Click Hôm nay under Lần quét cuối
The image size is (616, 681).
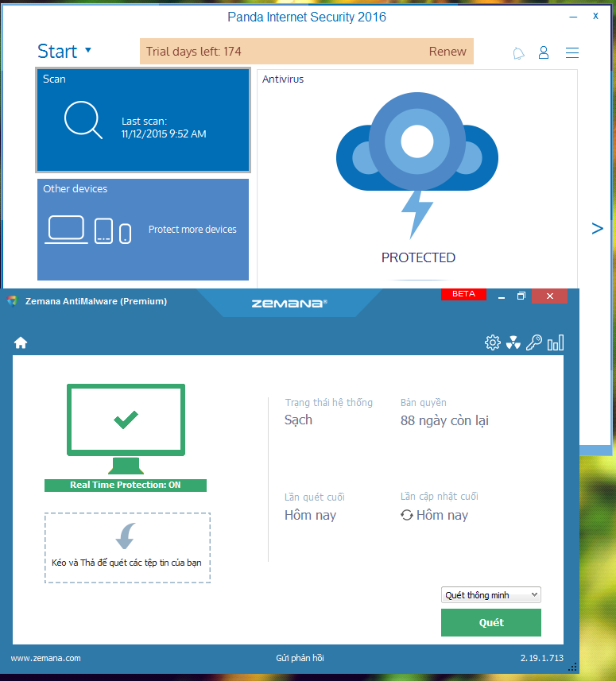[x=310, y=515]
